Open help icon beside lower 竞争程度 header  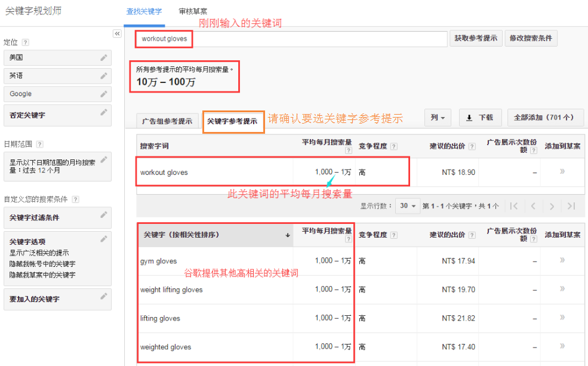394,235
